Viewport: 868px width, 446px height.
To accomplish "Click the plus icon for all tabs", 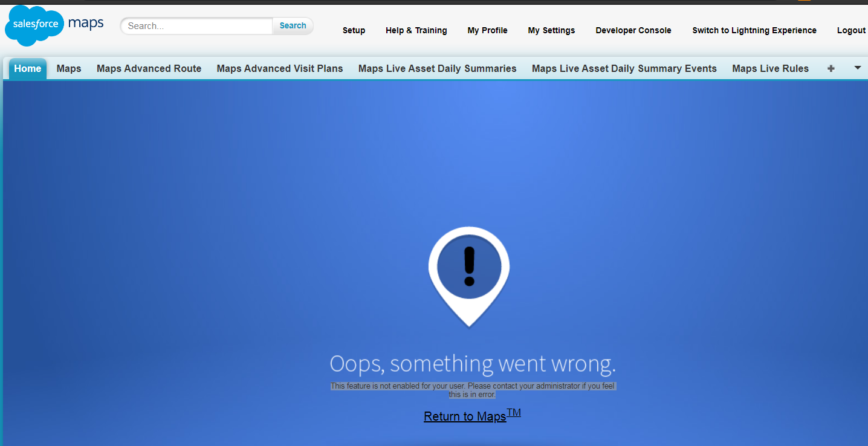I will coord(831,69).
